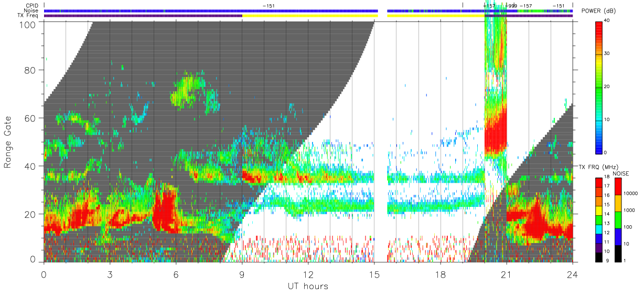
Task: Click the TX FRQ color scale bar
Action: (598, 219)
